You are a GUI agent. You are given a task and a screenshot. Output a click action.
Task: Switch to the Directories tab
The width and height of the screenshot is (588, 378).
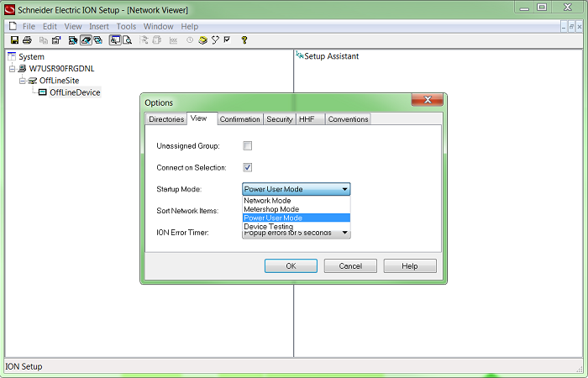pyautogui.click(x=166, y=119)
